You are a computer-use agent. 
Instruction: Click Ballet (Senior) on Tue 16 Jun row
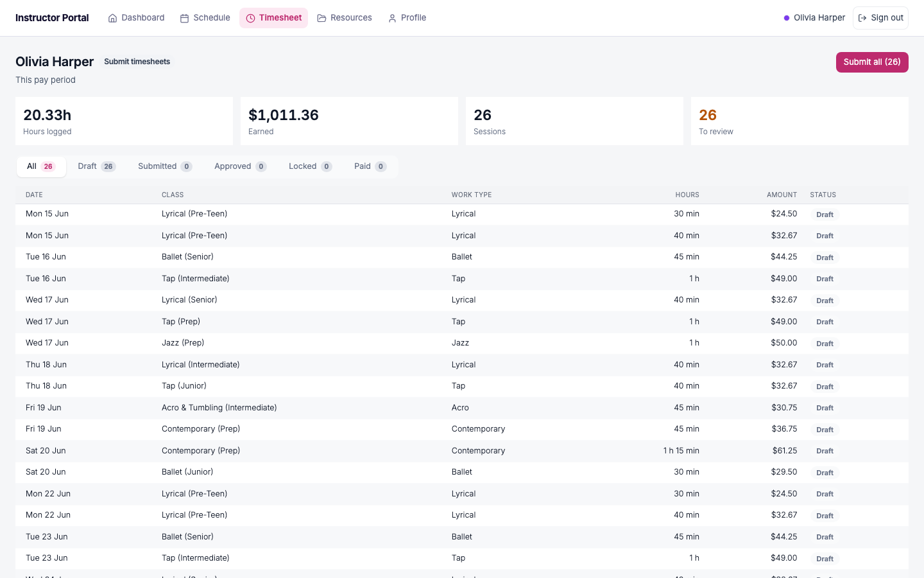[187, 257]
